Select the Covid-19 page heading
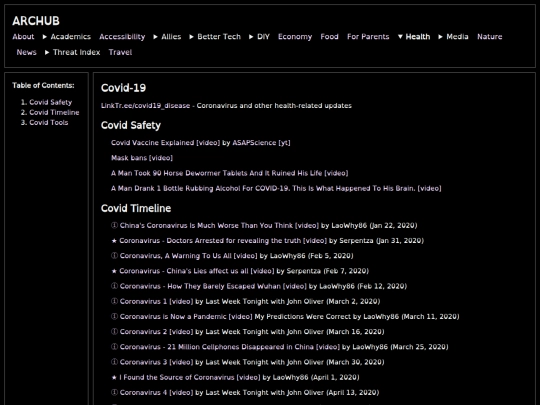The image size is (540, 405). point(123,88)
